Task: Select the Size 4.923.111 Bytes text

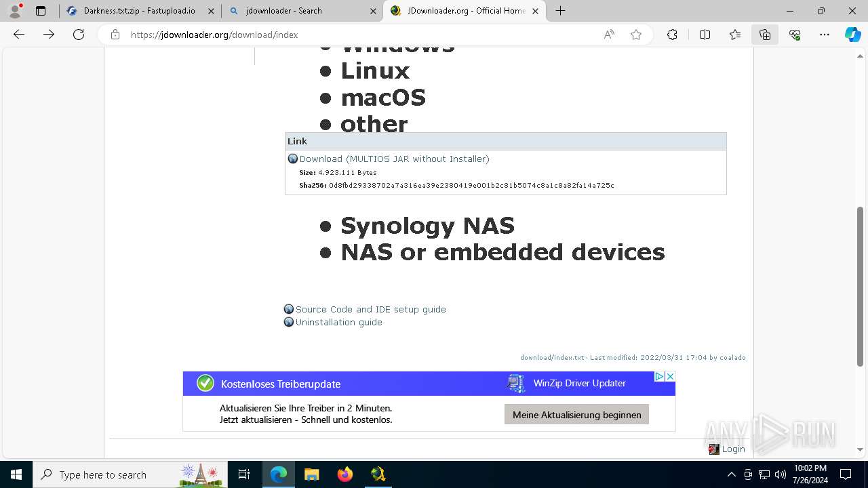Action: (338, 172)
